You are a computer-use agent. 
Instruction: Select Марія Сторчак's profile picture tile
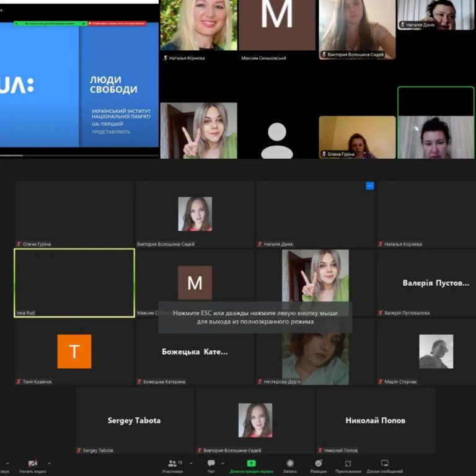coord(436,351)
